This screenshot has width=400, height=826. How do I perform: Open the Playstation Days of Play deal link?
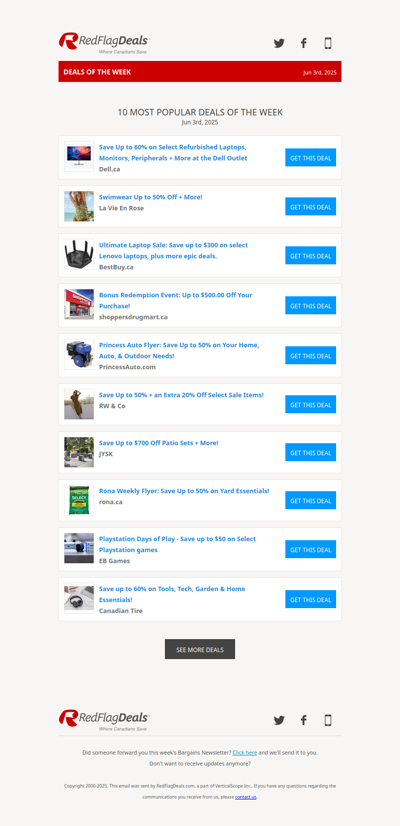click(178, 544)
